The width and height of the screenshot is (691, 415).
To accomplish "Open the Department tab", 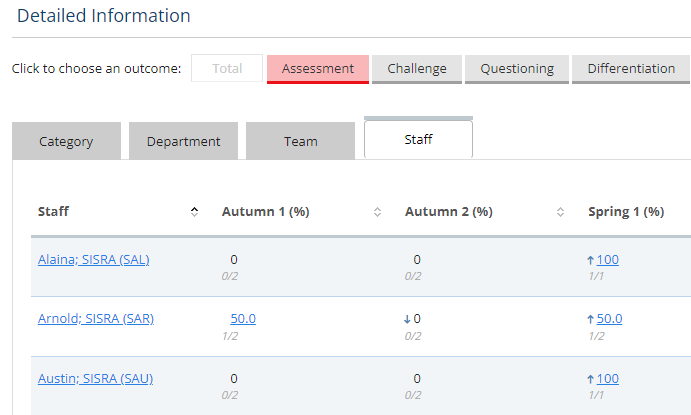I will pyautogui.click(x=183, y=141).
